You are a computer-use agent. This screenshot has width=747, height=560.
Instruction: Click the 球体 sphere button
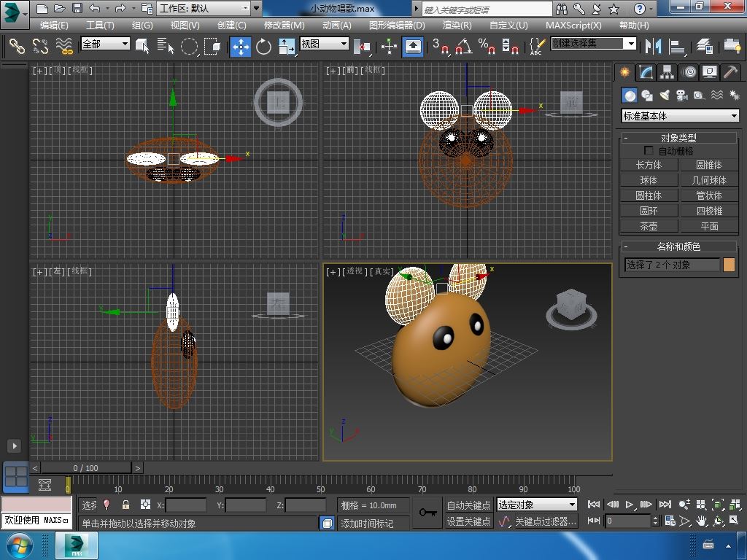[x=649, y=180]
